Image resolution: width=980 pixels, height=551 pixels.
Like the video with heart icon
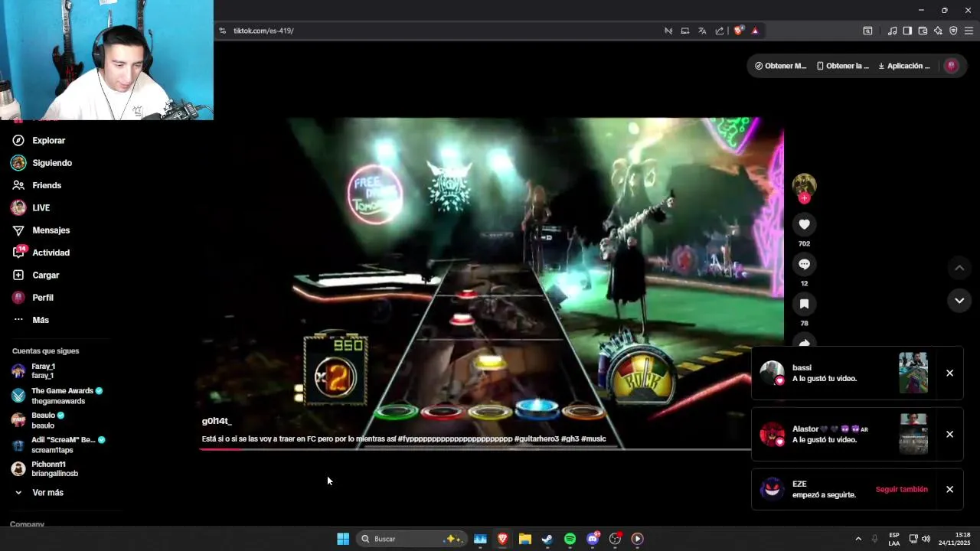pos(804,224)
